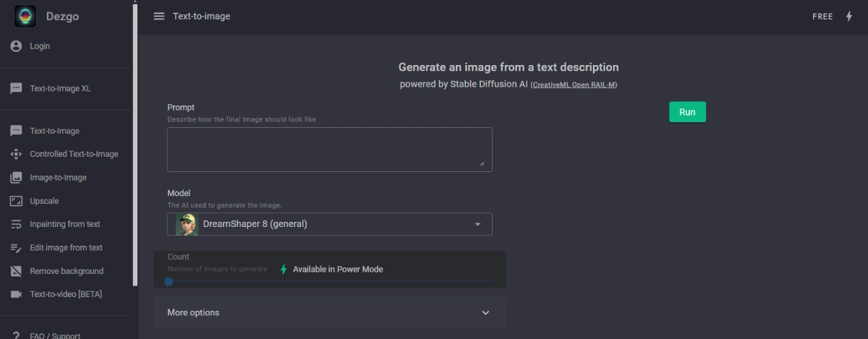Click the Controlled Text-to-Image icon
The width and height of the screenshot is (868, 339).
coord(16,154)
